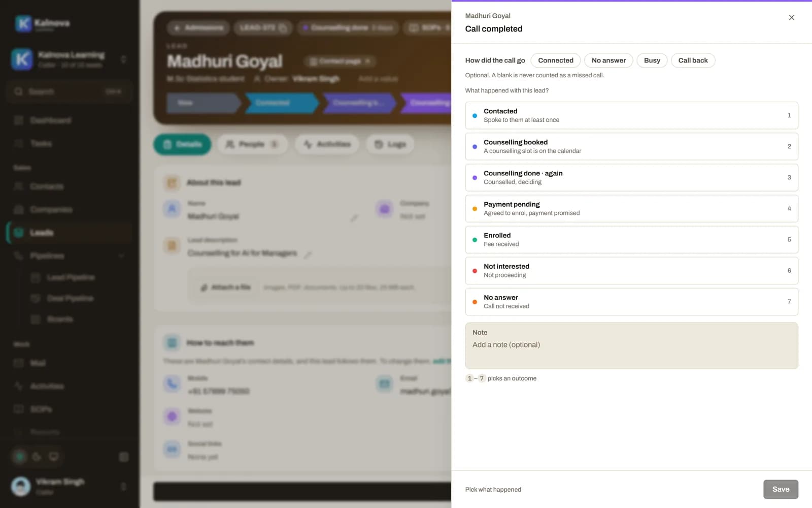Open the Vikram Singh user menu
812x508 pixels.
click(x=70, y=486)
